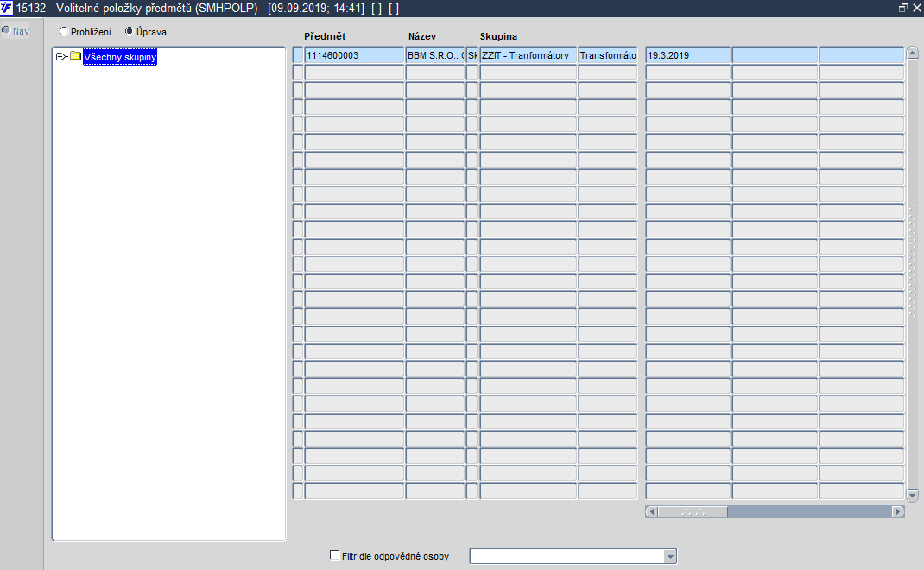This screenshot has height=570, width=924.
Task: Select the Úprava radio button
Action: (129, 31)
